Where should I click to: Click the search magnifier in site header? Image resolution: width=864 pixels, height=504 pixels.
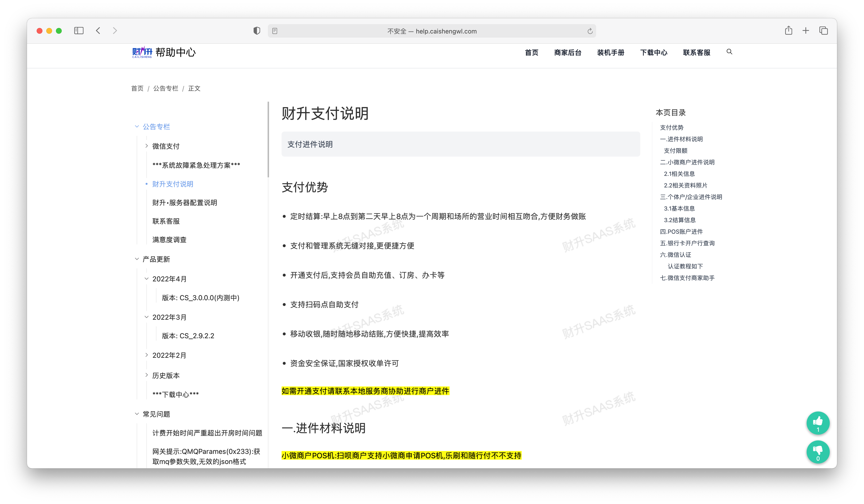point(729,52)
